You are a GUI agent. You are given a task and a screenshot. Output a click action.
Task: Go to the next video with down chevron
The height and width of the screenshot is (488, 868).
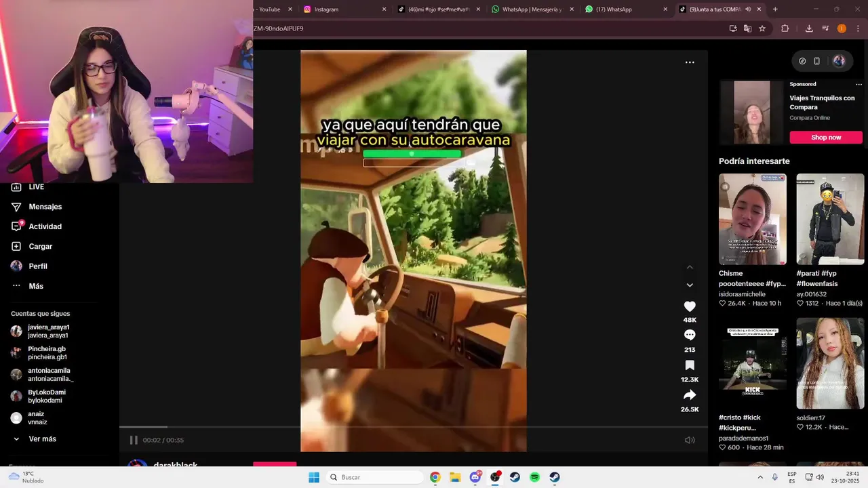tap(690, 285)
